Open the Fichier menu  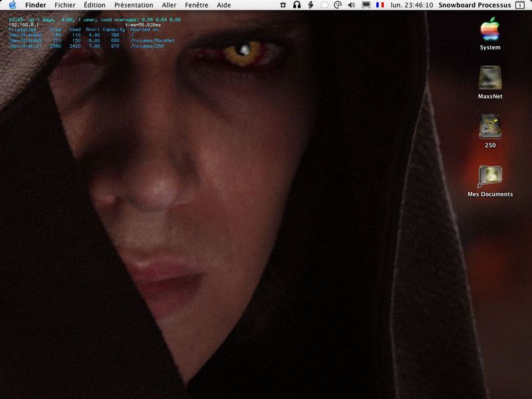[65, 5]
